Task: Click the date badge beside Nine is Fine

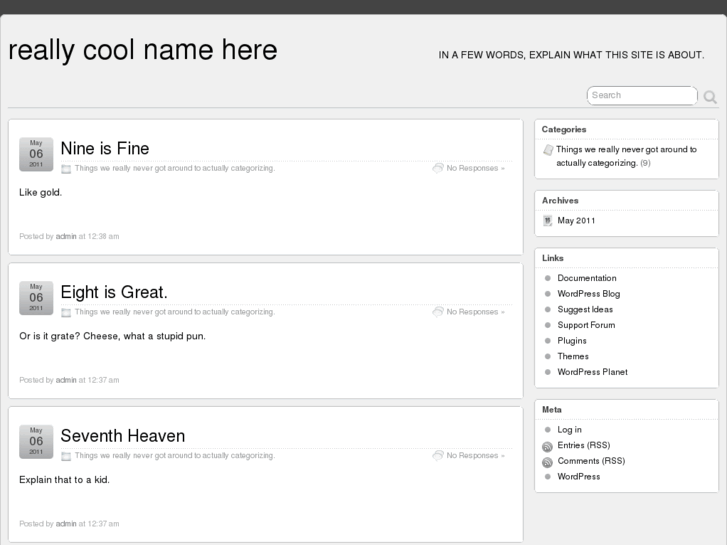Action: [x=36, y=154]
